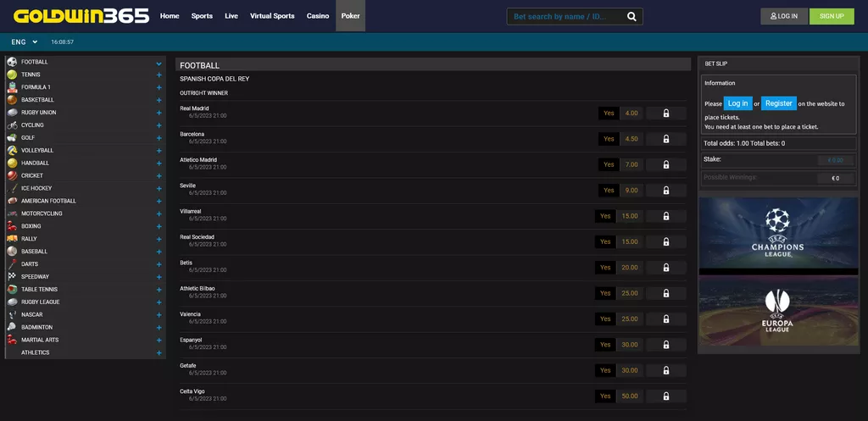Open the ENG language dropdown

pos(25,42)
